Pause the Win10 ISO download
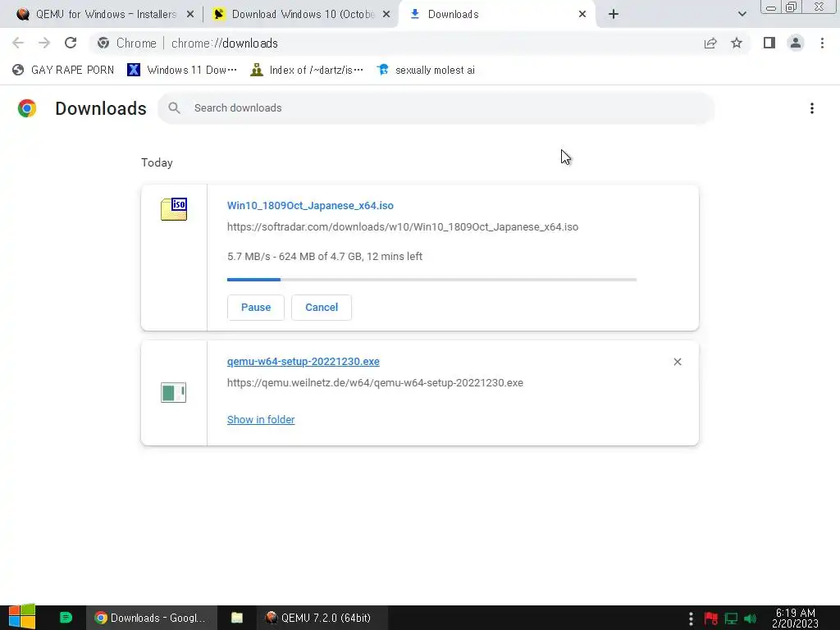 256,308
